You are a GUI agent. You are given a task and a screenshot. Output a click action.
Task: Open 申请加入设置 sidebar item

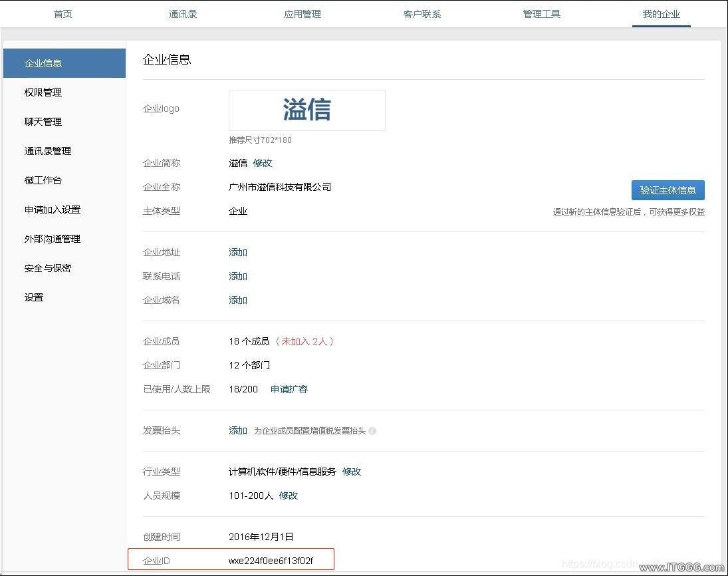53,210
